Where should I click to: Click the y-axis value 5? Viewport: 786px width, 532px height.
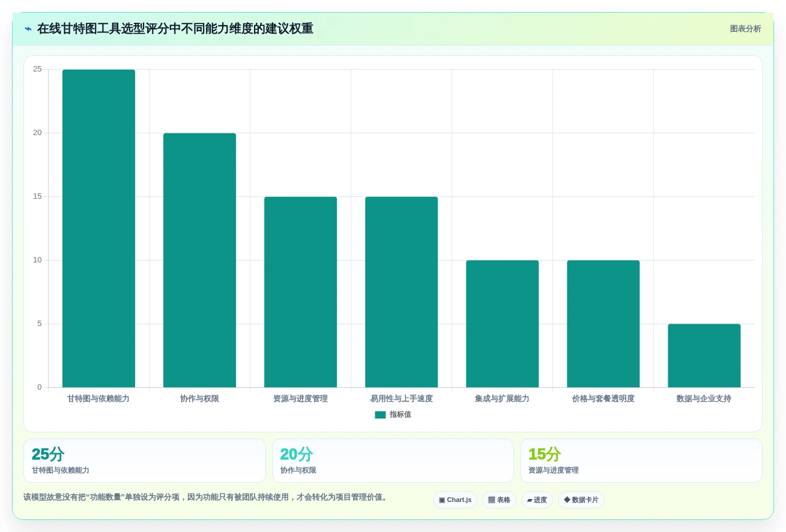(40, 324)
